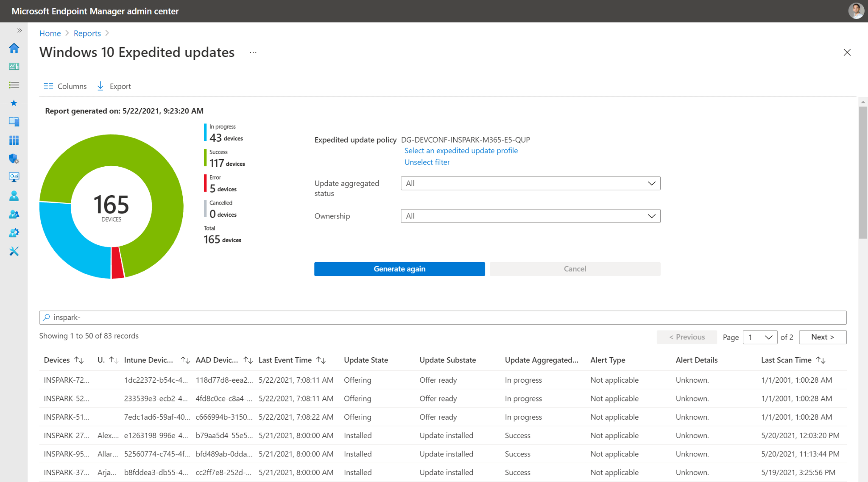Select the Devices icon in the sidebar
The image size is (868, 482).
(x=14, y=122)
